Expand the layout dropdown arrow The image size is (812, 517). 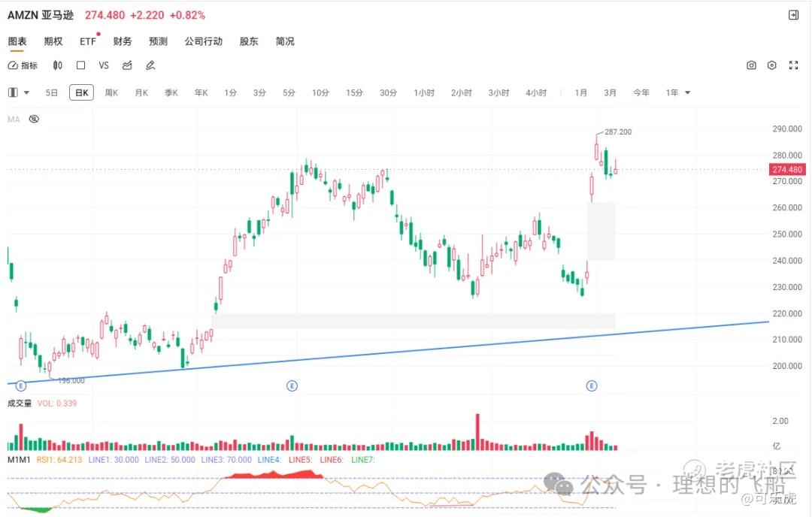(26, 92)
